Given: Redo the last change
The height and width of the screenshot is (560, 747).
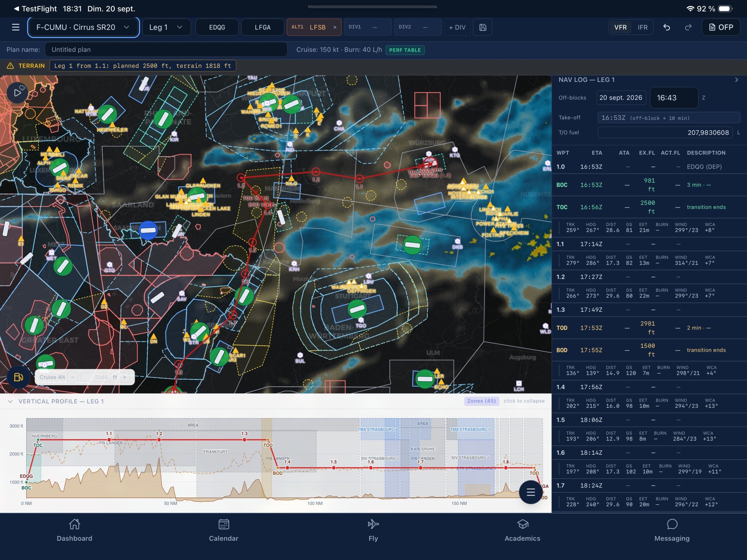Looking at the screenshot, I should (x=688, y=27).
